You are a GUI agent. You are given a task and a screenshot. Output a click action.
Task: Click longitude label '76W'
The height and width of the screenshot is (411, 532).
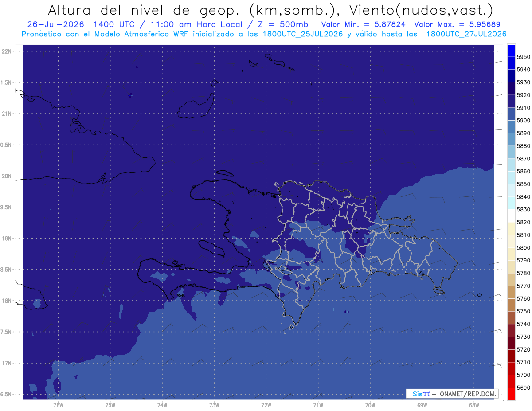(59, 405)
